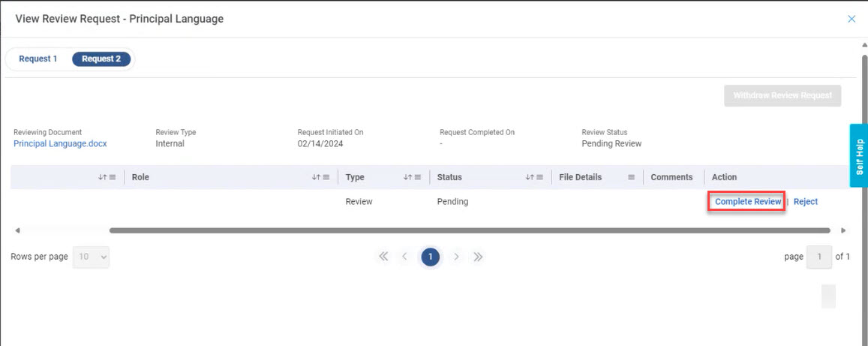Click the horizontal scrollbar under the table
This screenshot has width=868, height=346.
pos(469,230)
